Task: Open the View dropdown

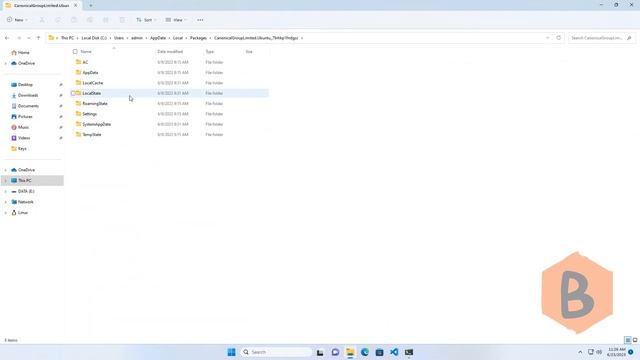Action: (x=176, y=20)
